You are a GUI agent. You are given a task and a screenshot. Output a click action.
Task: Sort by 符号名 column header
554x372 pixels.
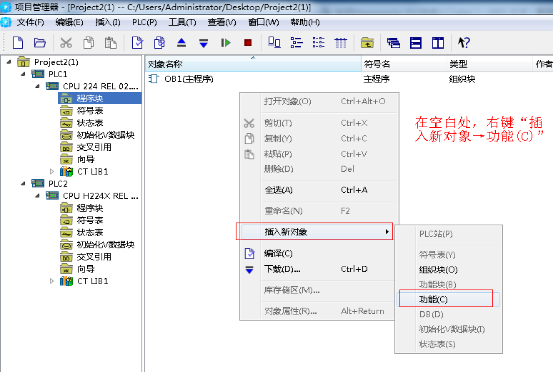click(404, 64)
